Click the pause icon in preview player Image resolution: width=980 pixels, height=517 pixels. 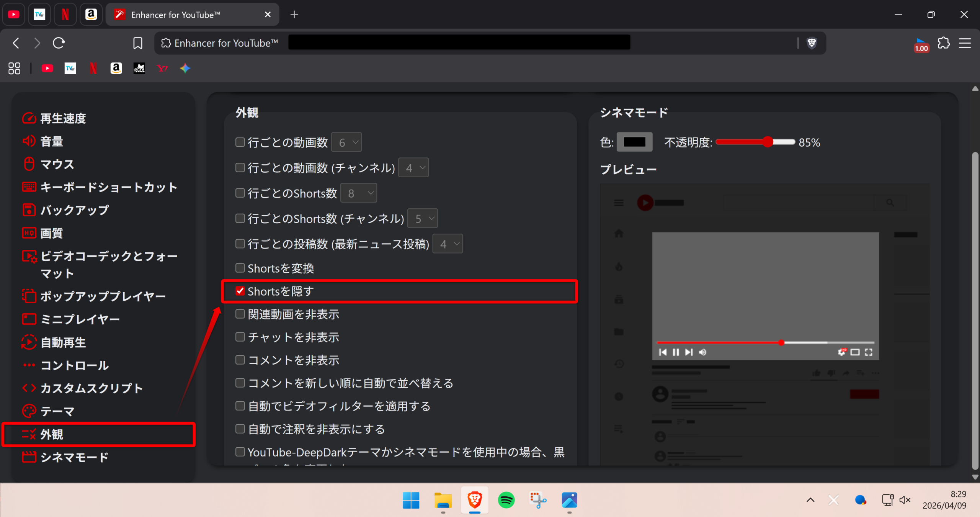pos(676,352)
